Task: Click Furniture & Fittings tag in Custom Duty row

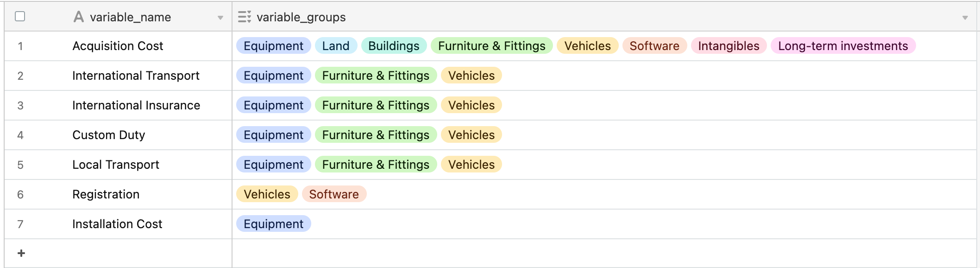Action: 376,135
